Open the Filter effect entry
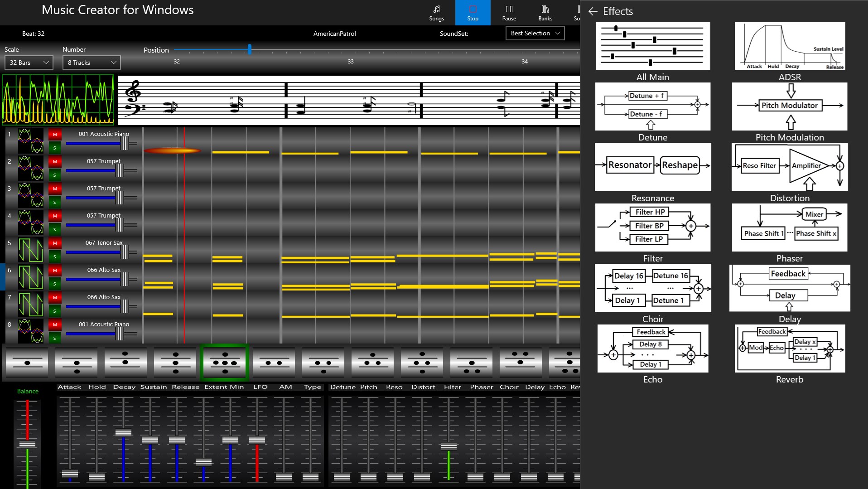The image size is (868, 489). coord(652,228)
